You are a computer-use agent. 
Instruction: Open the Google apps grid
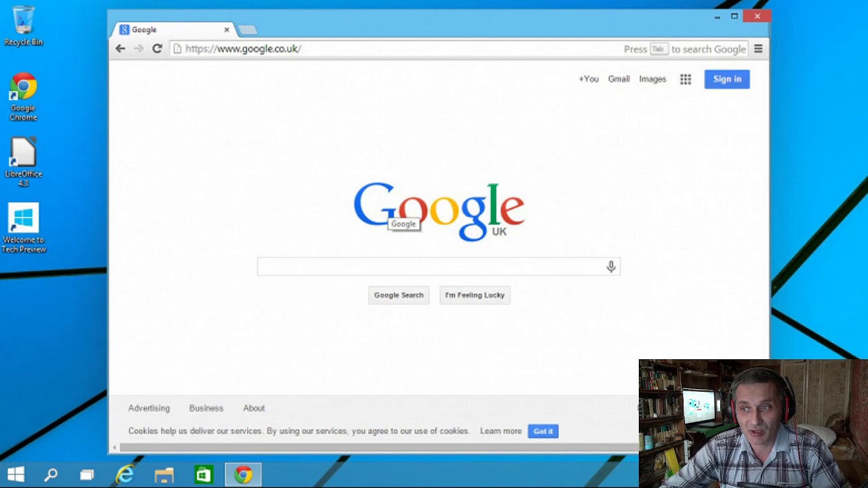point(686,79)
